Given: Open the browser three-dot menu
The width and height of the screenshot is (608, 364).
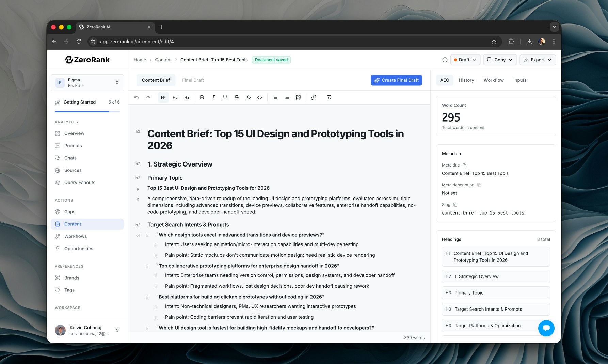Looking at the screenshot, I should 554,42.
